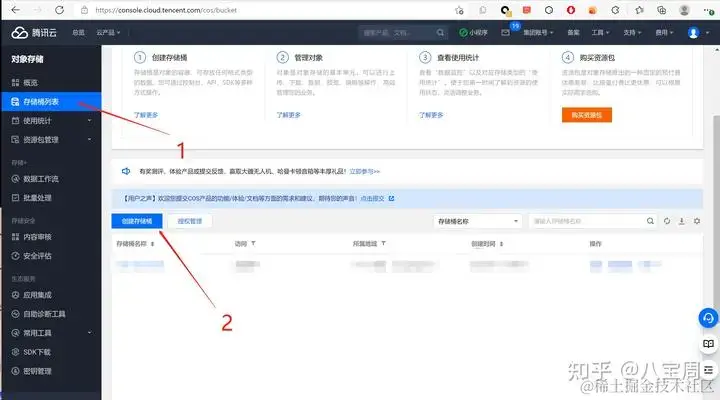Expand the 使用统计 sidebar section

51,121
